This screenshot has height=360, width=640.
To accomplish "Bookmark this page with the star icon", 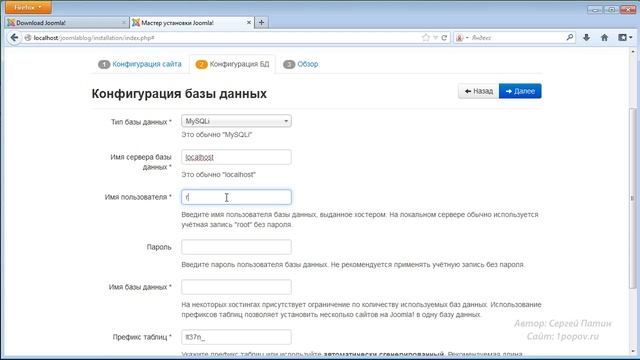I will click(426, 38).
